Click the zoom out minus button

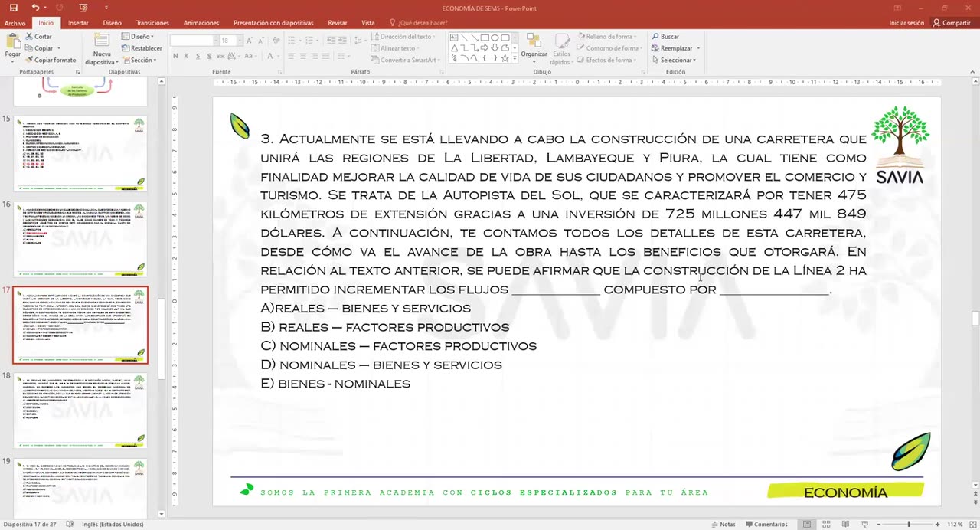point(879,525)
